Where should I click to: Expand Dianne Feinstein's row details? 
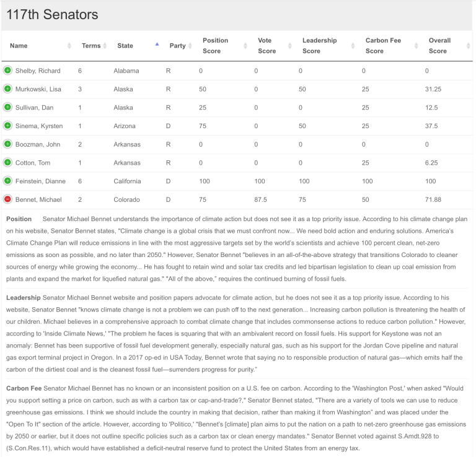coord(7,181)
